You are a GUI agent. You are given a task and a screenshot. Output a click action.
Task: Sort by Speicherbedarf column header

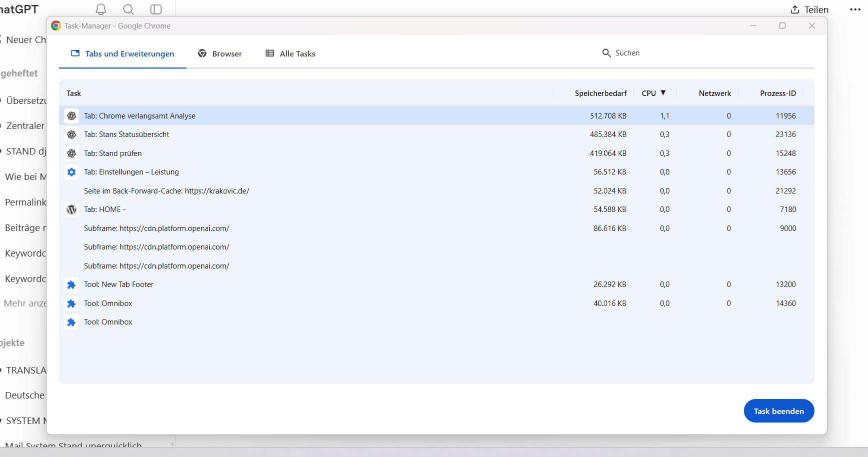[600, 93]
